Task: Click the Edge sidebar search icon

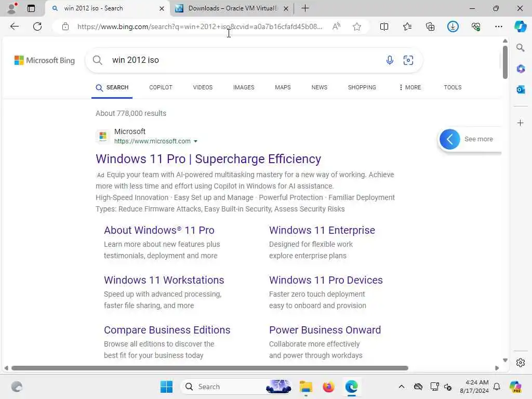Action: (x=520, y=47)
